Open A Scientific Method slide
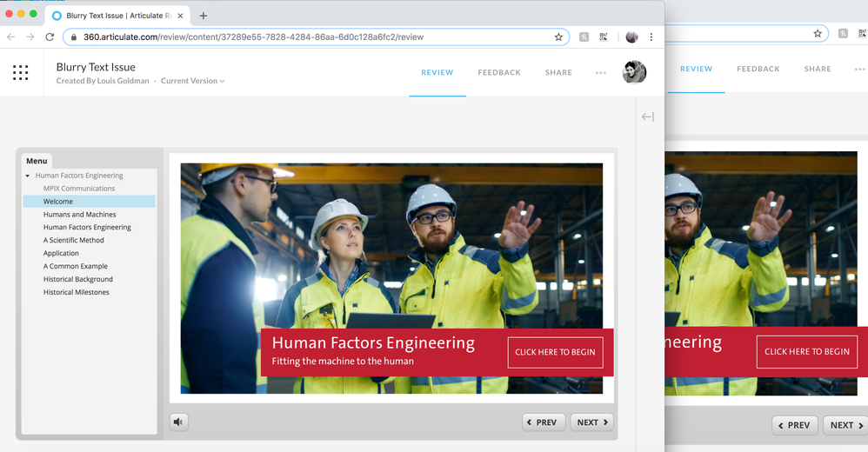The height and width of the screenshot is (452, 868). 74,240
